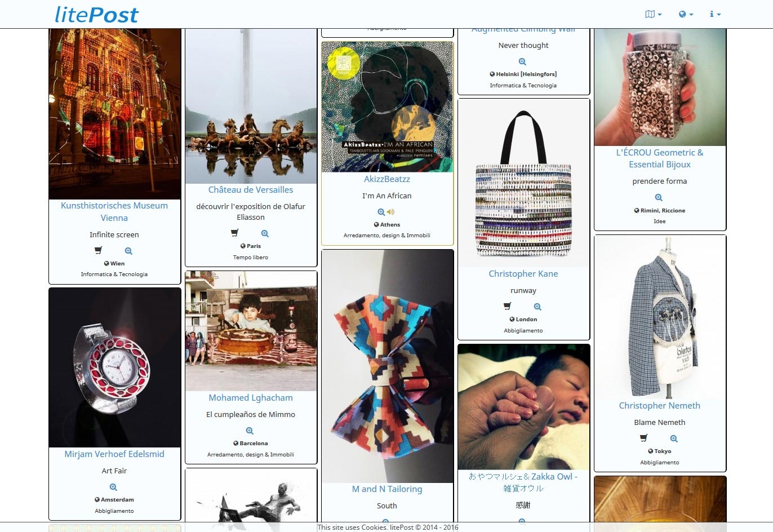
Task: Click the red watch thumbnail image
Action: point(114,368)
